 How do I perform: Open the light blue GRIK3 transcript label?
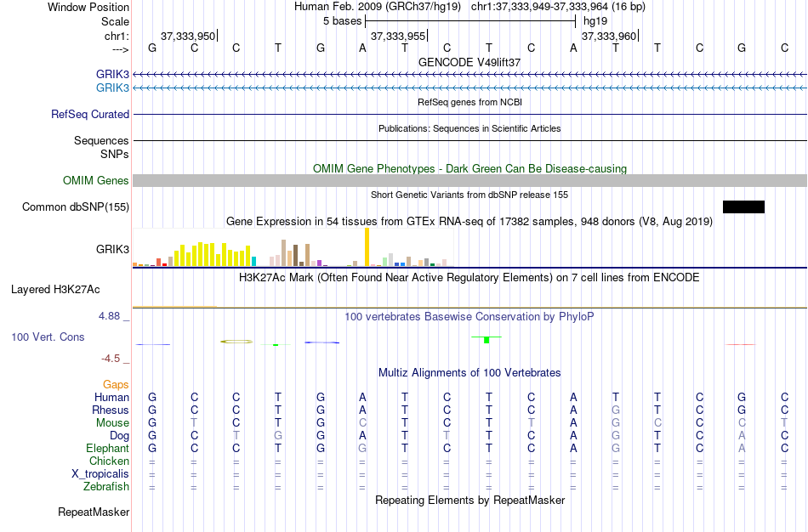click(x=112, y=88)
